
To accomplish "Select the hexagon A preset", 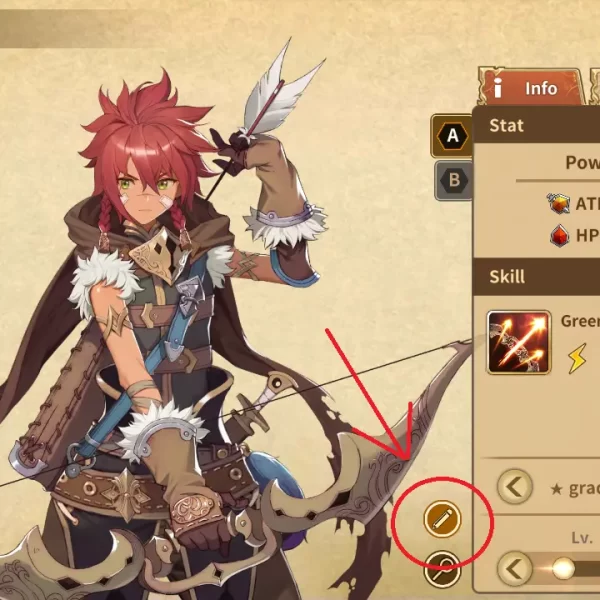I will click(x=452, y=136).
